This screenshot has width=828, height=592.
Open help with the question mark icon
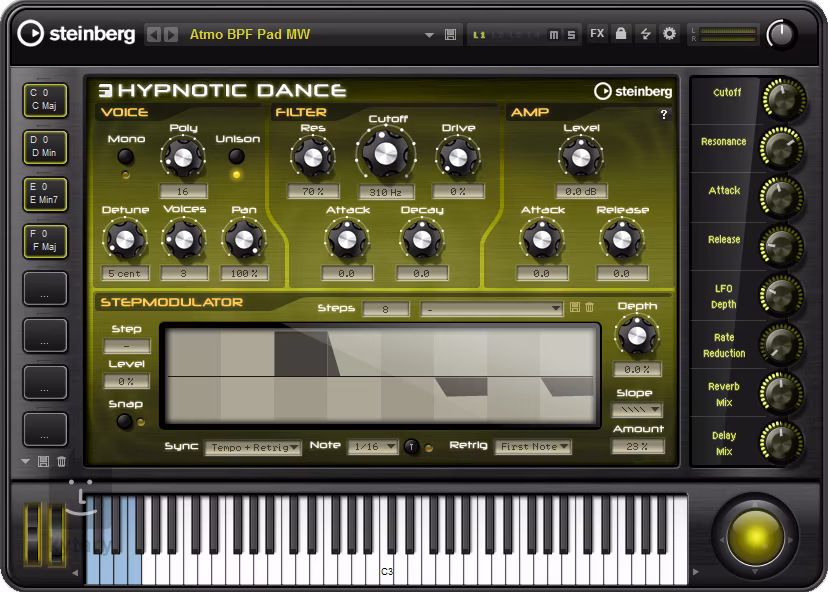tap(664, 115)
